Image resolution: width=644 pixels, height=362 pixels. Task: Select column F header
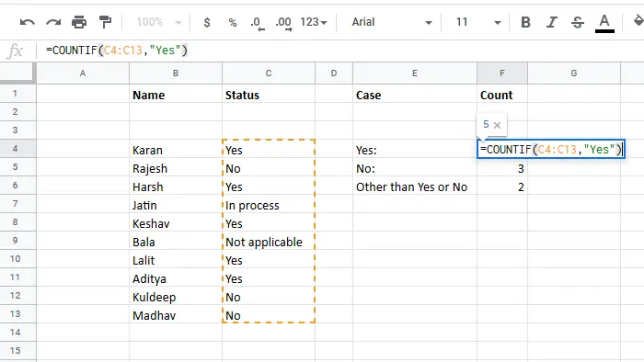502,74
